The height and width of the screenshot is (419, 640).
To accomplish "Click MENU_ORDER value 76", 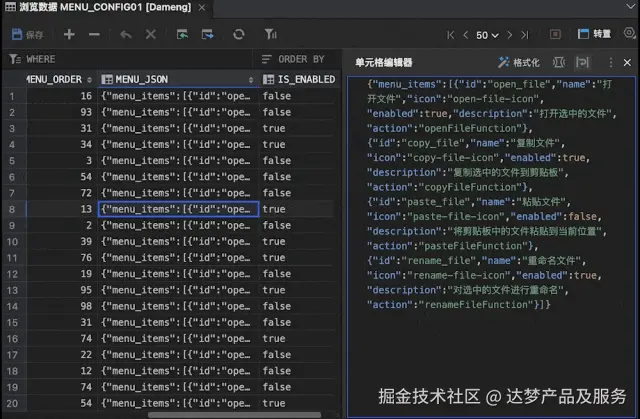I will point(86,257).
